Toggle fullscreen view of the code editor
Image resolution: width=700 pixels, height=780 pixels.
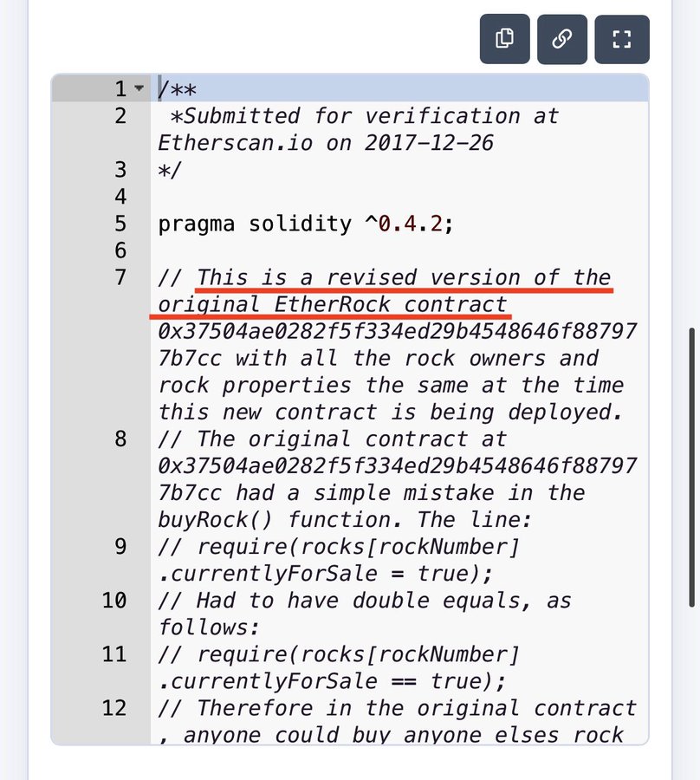[x=622, y=39]
